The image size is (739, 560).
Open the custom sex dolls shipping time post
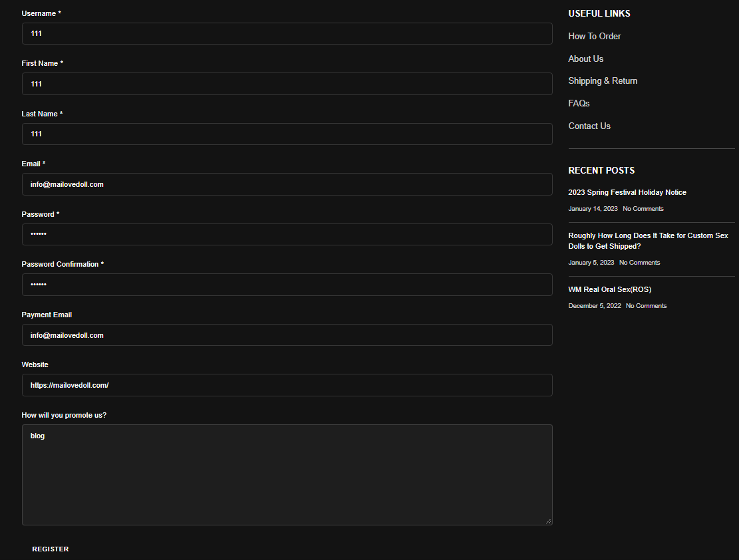coord(648,241)
